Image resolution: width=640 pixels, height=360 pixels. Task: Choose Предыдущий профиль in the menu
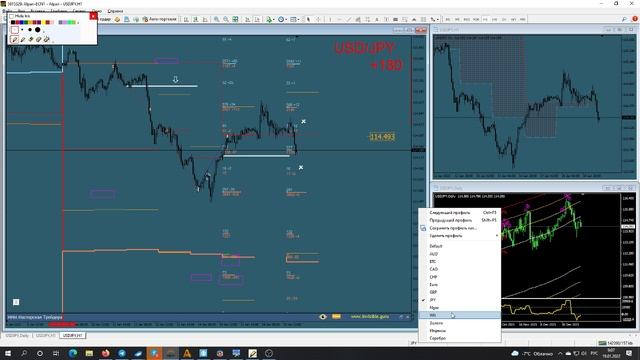pyautogui.click(x=459, y=220)
